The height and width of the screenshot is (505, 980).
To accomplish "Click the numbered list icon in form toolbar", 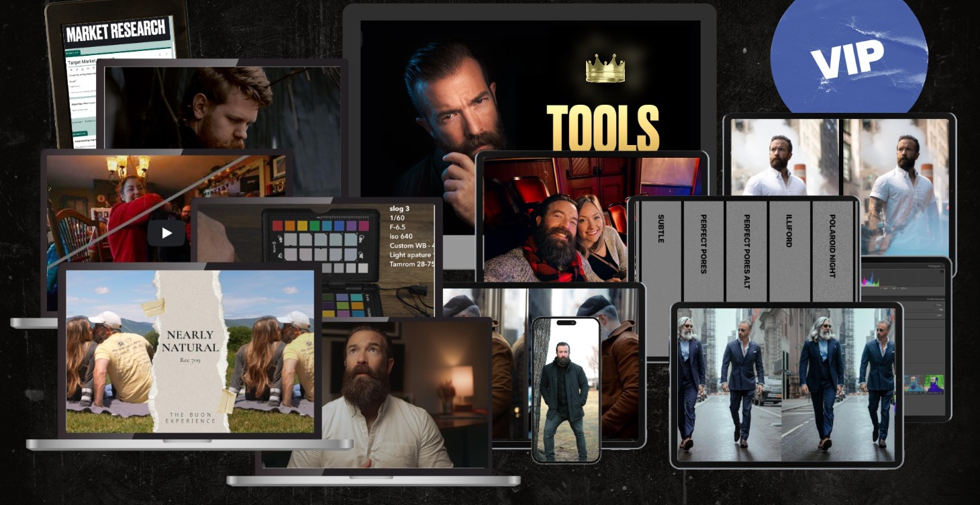I will click(93, 69).
